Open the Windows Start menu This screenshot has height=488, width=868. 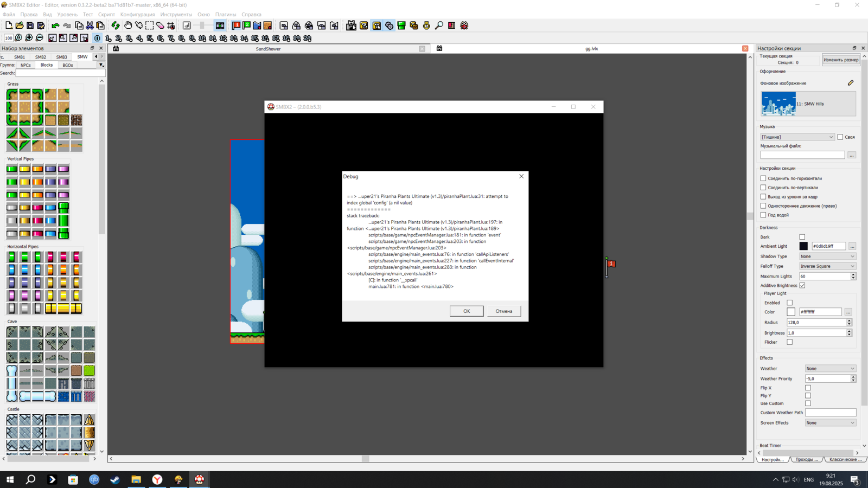point(10,479)
